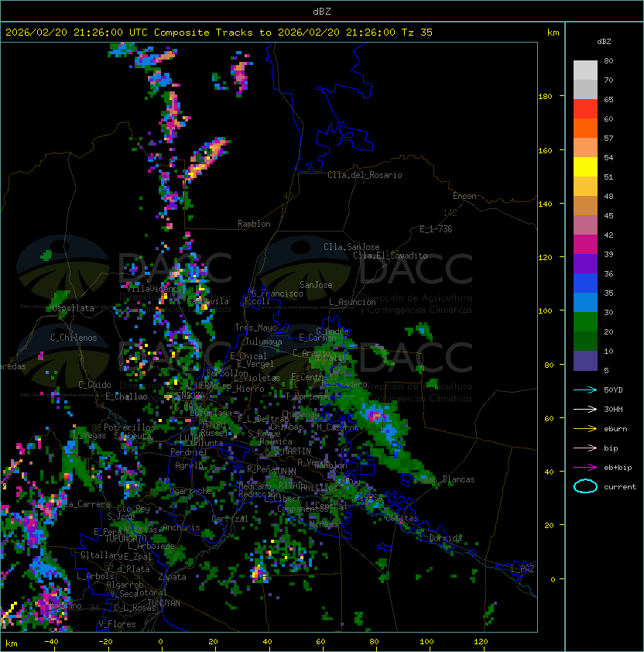
Task: Click the 'eb+bip' legend label
Action: pyautogui.click(x=618, y=468)
